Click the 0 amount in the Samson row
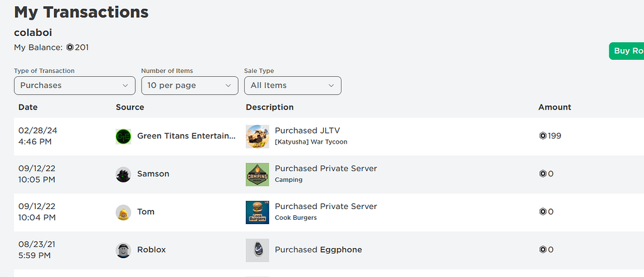The image size is (644, 277). (x=551, y=174)
